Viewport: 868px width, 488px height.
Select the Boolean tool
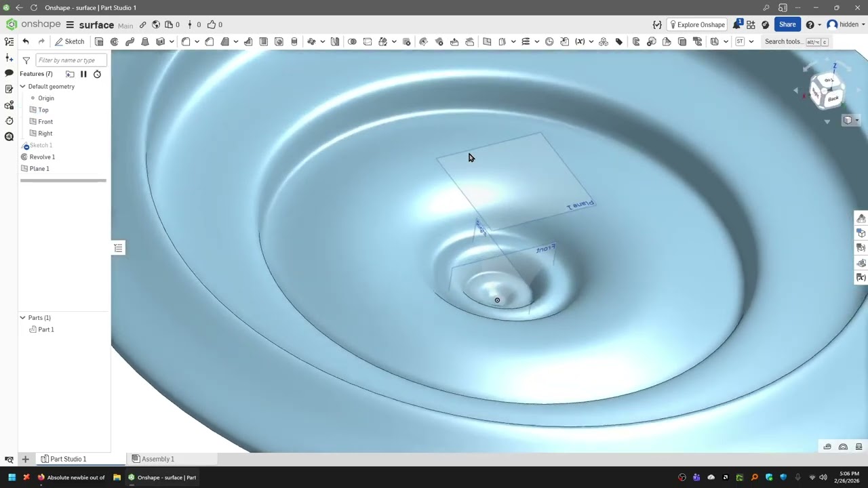(352, 41)
